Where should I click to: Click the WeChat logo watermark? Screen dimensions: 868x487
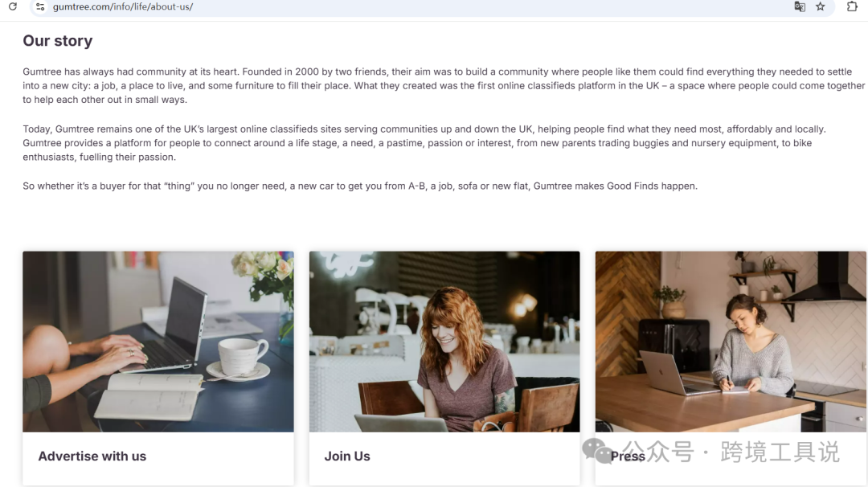point(596,451)
